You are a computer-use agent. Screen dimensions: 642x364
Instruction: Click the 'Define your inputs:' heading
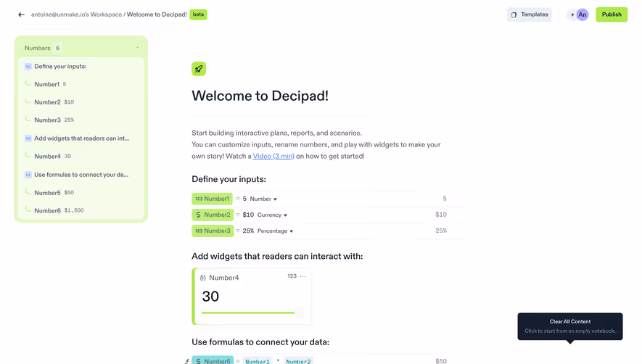click(229, 179)
